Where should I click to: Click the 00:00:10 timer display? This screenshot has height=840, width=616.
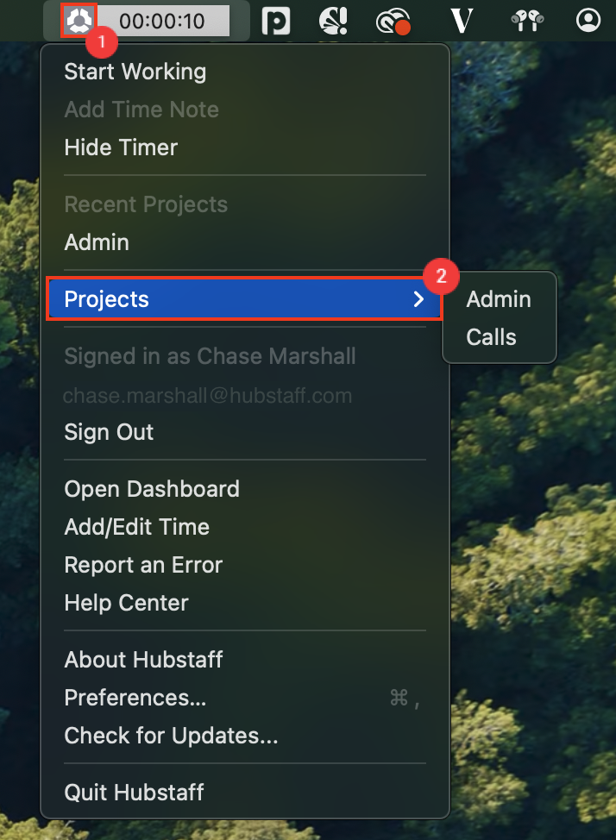tap(162, 21)
